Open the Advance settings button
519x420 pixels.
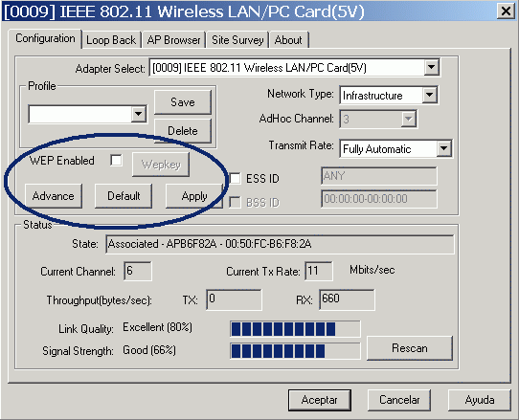pyautogui.click(x=54, y=196)
